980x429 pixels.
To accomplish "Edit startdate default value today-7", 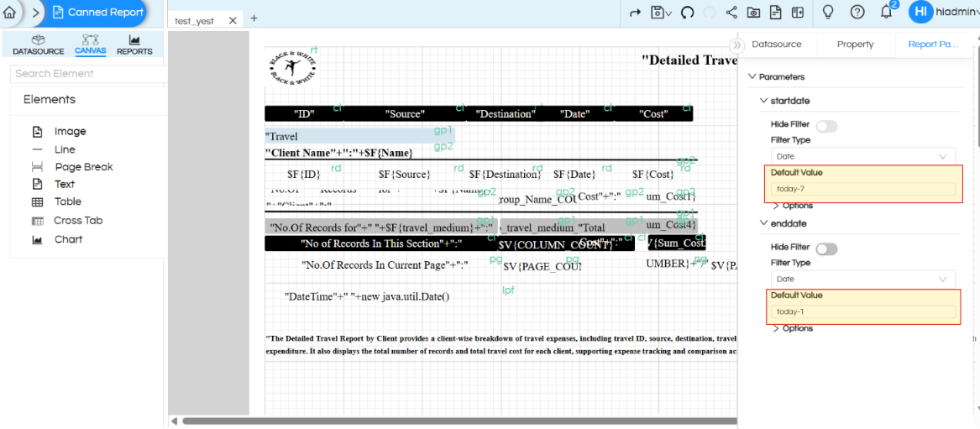I will click(863, 189).
